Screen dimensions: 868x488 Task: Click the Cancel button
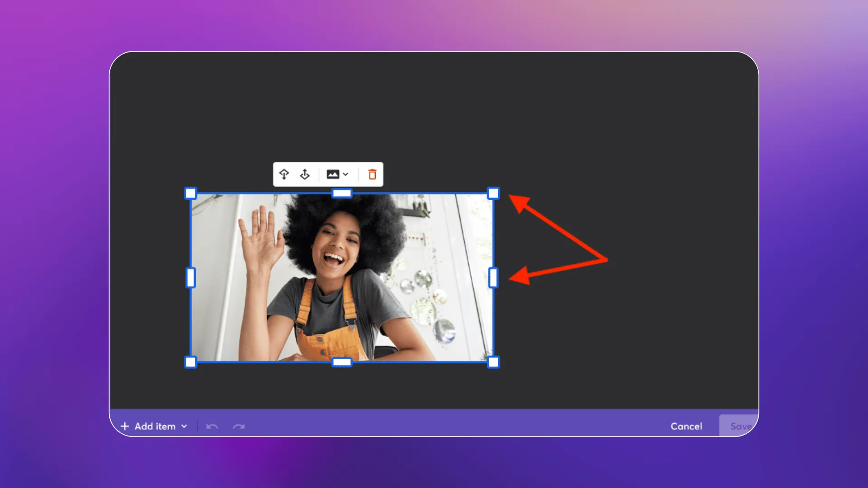point(686,426)
